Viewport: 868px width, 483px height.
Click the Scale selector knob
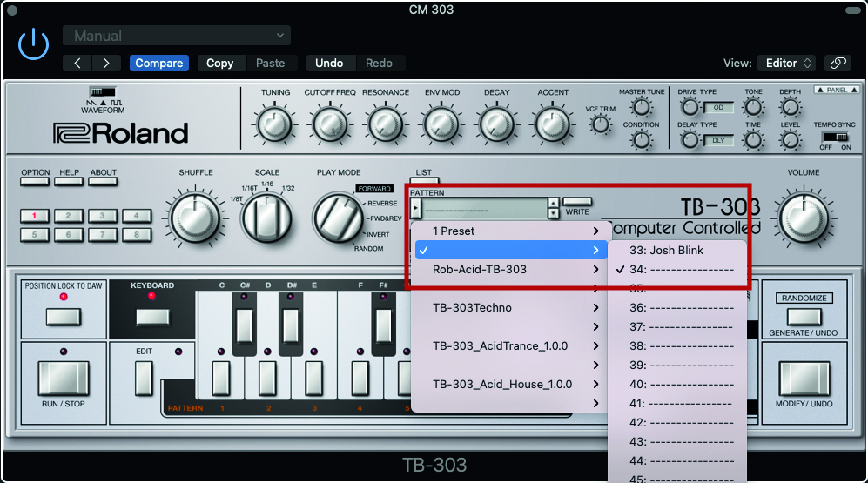(x=266, y=218)
